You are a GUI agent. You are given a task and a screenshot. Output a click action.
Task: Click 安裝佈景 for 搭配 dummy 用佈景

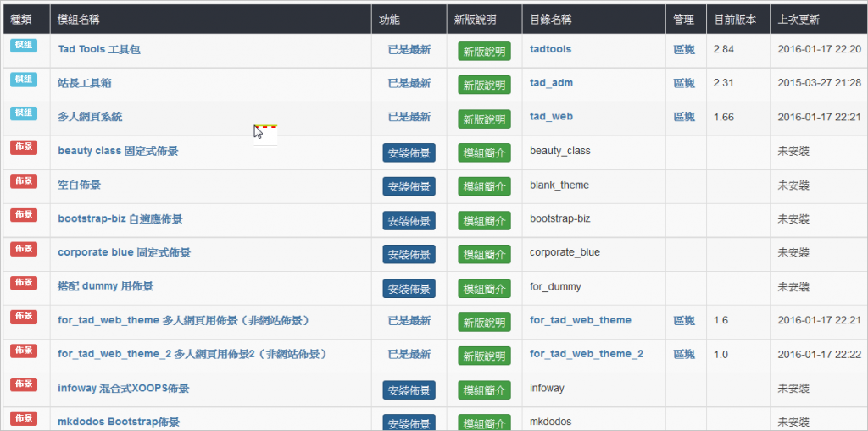pyautogui.click(x=409, y=289)
